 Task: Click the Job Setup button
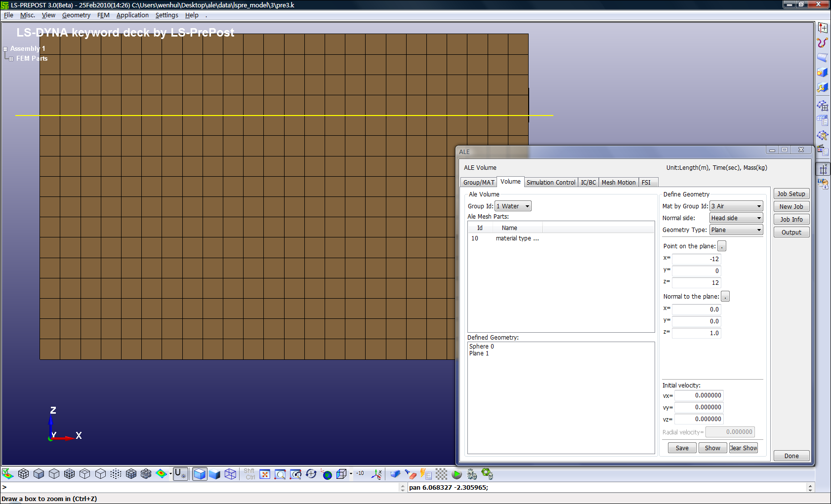click(x=791, y=194)
